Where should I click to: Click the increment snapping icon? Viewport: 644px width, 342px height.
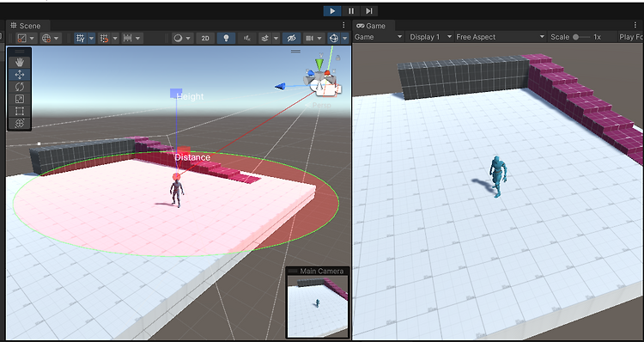(127, 38)
